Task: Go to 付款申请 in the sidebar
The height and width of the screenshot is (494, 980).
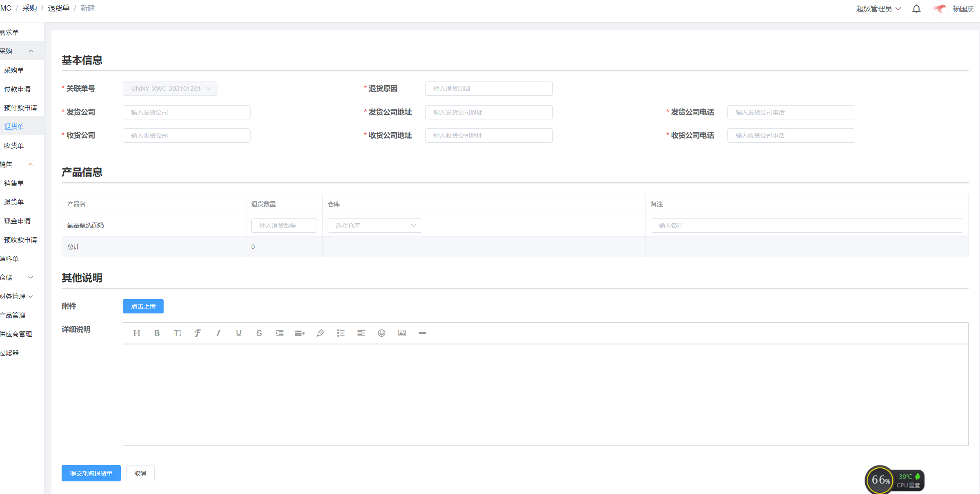Action: point(17,89)
